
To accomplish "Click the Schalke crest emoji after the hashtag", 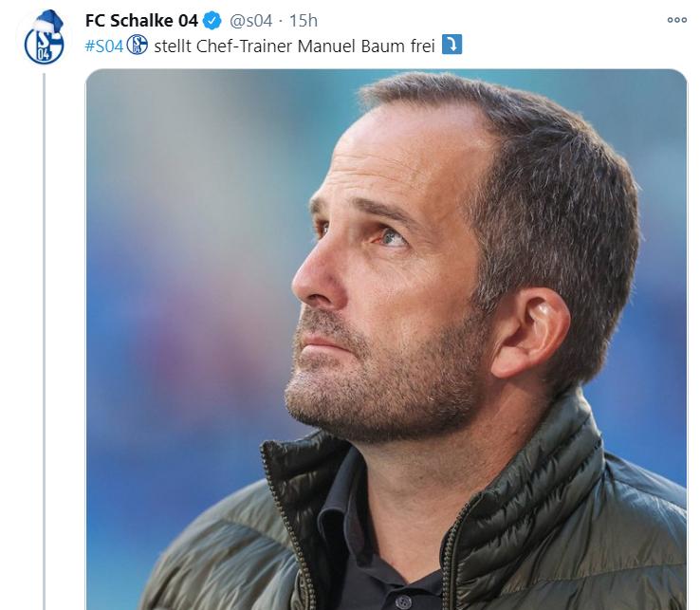I will [x=137, y=45].
